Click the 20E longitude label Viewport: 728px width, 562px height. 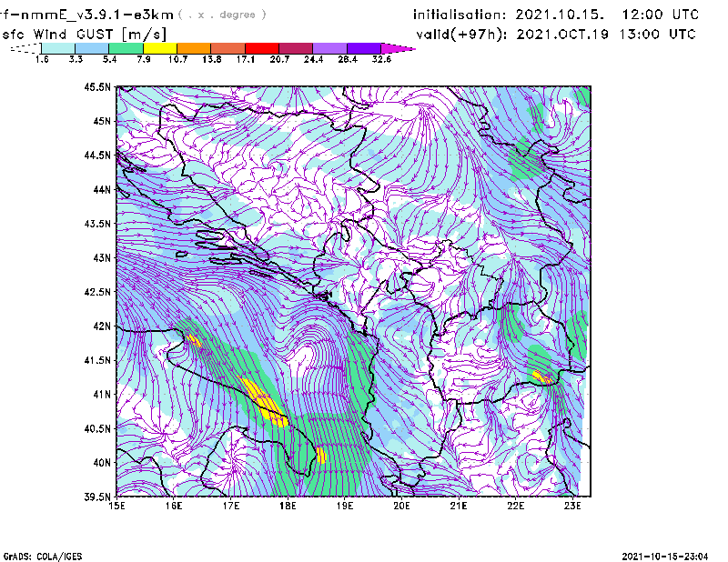pyautogui.click(x=401, y=506)
